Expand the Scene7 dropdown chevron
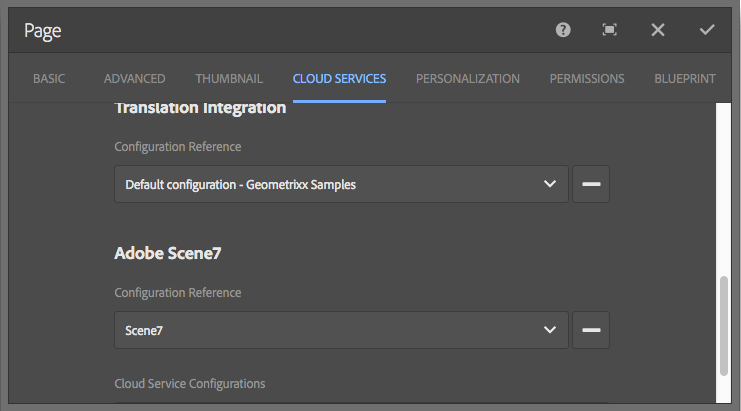Viewport: 741px width, 411px height. pyautogui.click(x=549, y=330)
